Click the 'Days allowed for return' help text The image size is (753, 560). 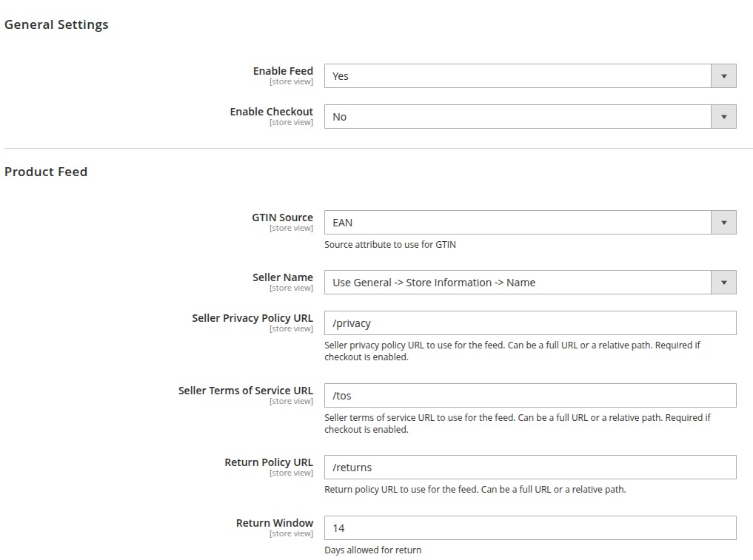click(372, 550)
